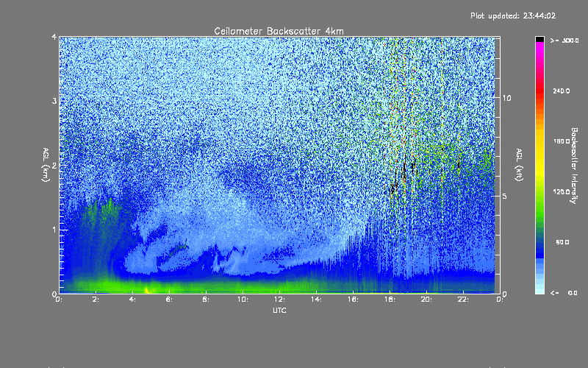
Task: Click the bright yellow backscatter spot near 5 UTC
Action: pos(146,289)
